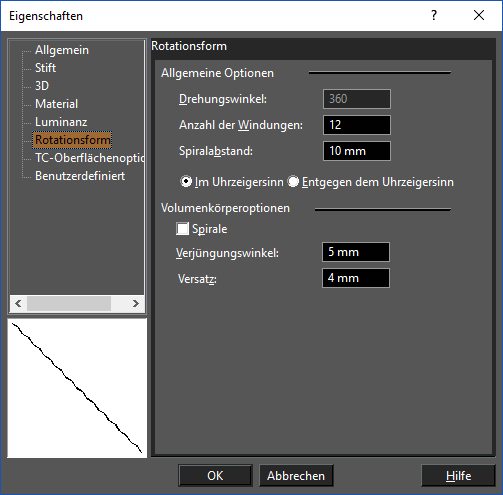Select Luminanz in the tree
The height and width of the screenshot is (495, 503).
[x=61, y=122]
